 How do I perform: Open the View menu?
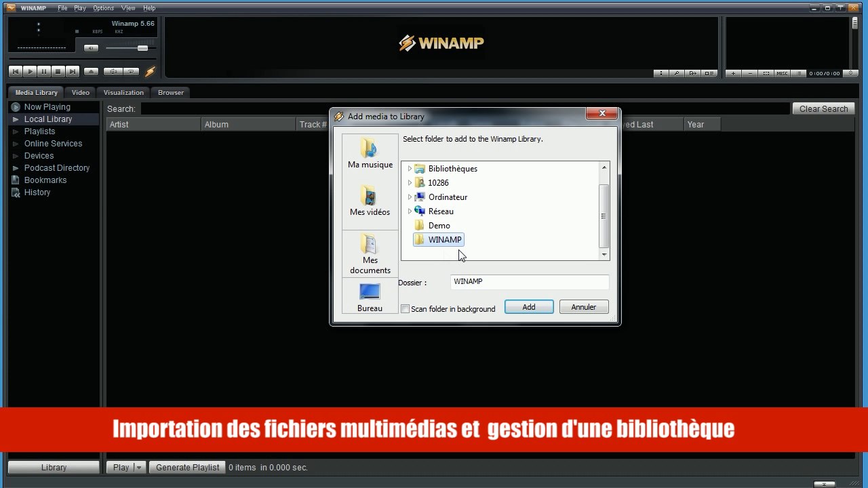tap(128, 8)
